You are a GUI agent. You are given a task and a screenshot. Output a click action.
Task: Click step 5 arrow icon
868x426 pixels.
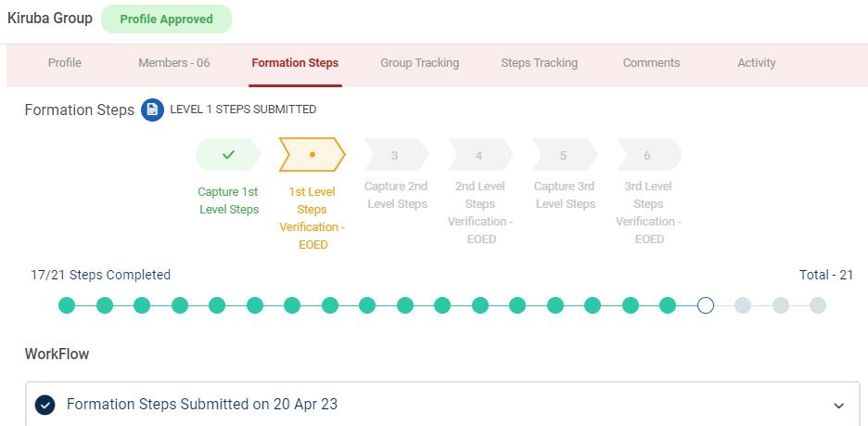point(564,155)
